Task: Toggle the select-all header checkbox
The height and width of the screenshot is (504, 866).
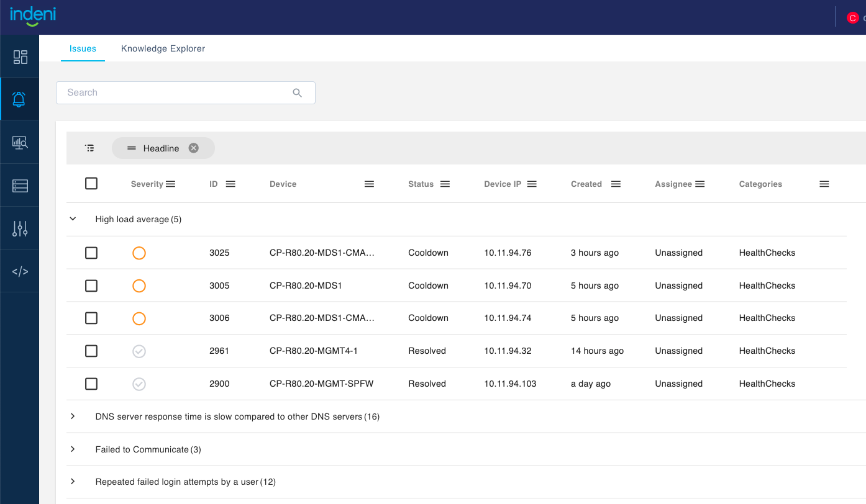Action: click(x=91, y=184)
